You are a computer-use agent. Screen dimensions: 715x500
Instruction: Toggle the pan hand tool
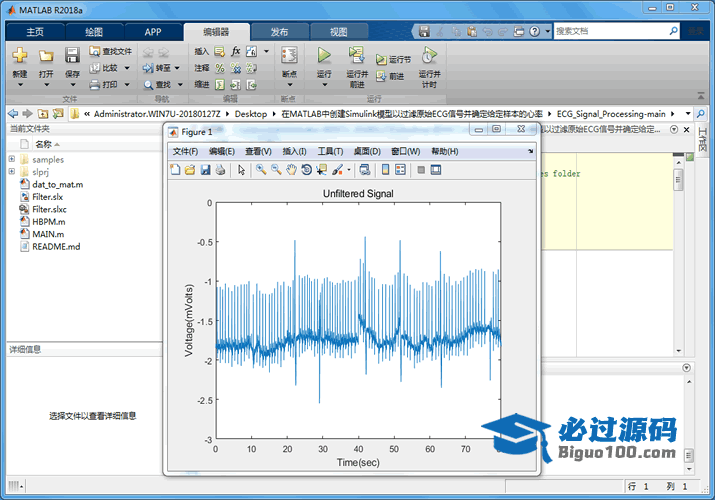(291, 170)
